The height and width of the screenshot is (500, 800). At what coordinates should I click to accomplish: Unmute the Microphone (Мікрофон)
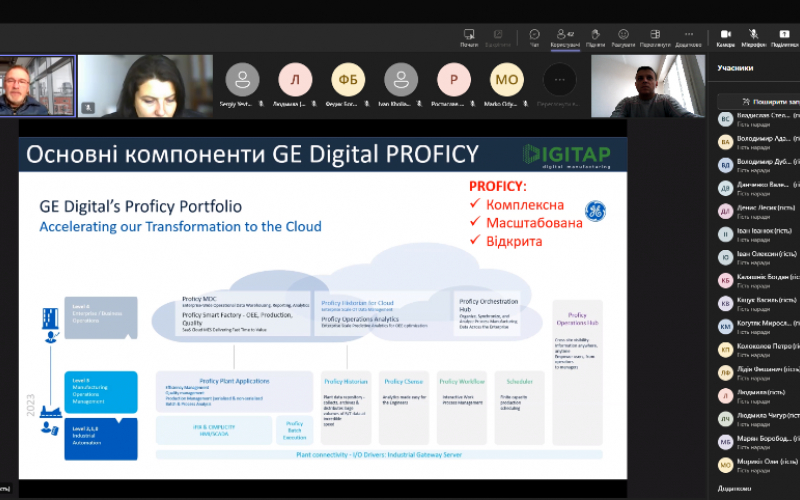click(x=754, y=38)
